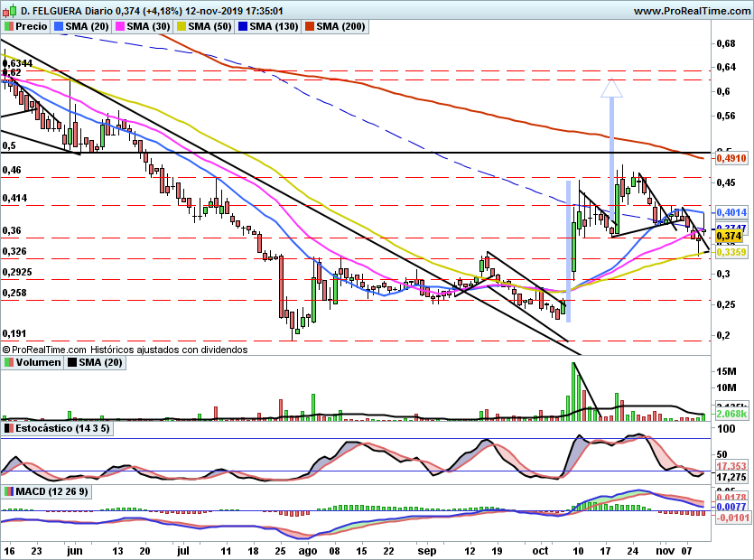
Task: Click the SMA (130) dark-blue legend square
Action: pos(243,26)
